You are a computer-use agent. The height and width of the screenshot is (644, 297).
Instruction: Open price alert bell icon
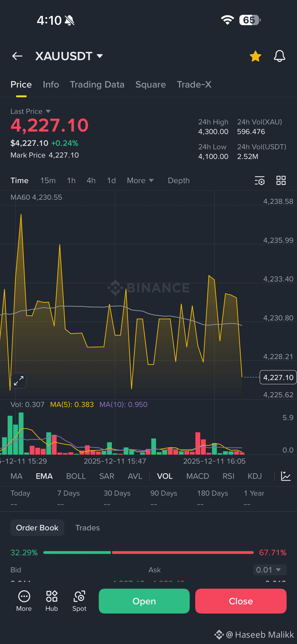(x=279, y=56)
